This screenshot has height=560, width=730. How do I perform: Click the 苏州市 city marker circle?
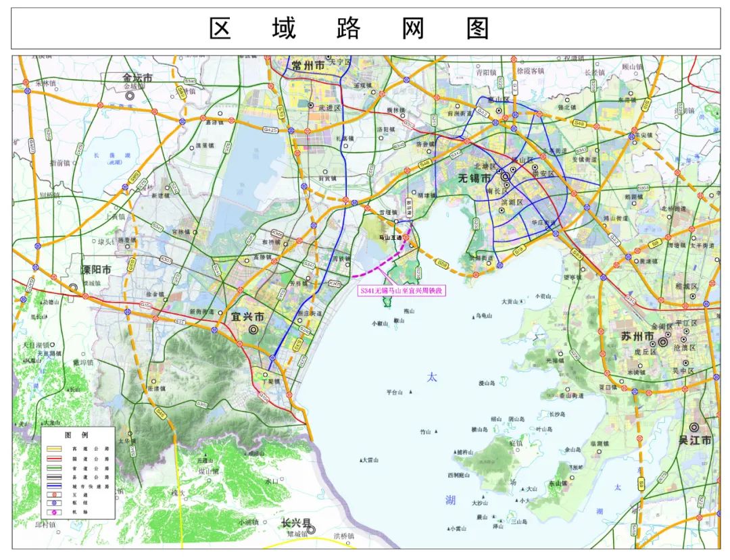click(663, 342)
